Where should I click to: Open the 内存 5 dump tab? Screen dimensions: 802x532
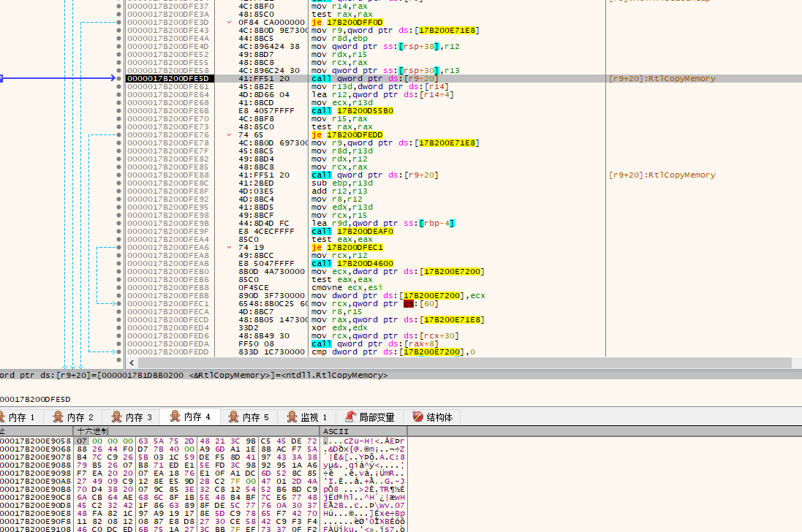(x=249, y=417)
